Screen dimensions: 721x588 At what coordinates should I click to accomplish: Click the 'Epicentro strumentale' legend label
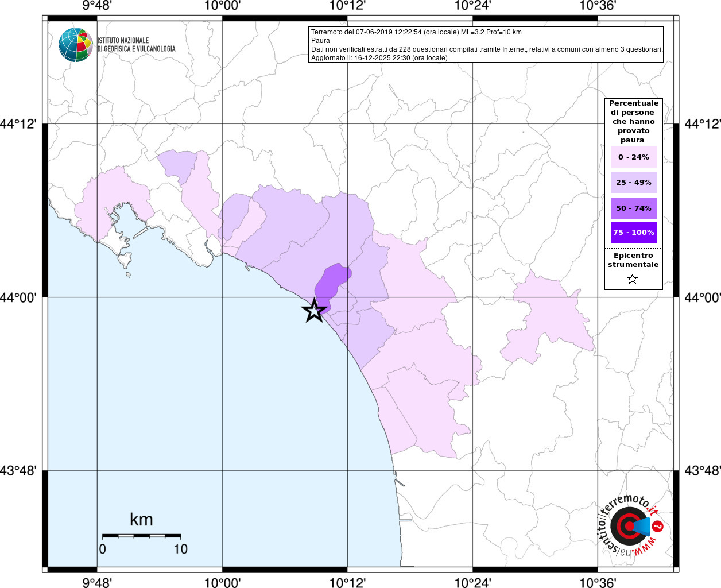(633, 260)
